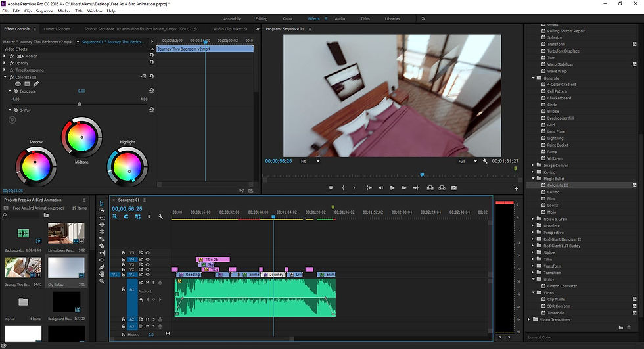Step forward one frame
Screen dimensions: 644x349
[404, 187]
